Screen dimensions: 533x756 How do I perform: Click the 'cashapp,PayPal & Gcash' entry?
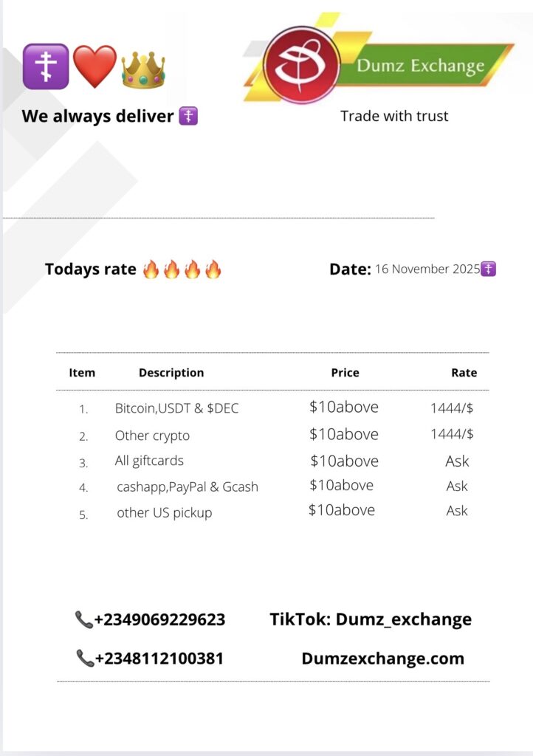pos(188,487)
